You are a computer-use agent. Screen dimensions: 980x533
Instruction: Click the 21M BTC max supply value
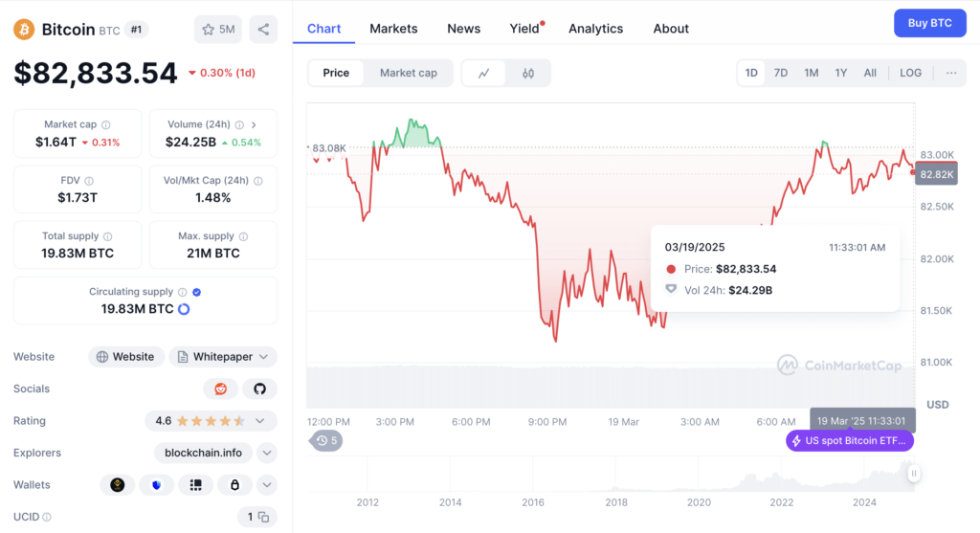pos(213,254)
